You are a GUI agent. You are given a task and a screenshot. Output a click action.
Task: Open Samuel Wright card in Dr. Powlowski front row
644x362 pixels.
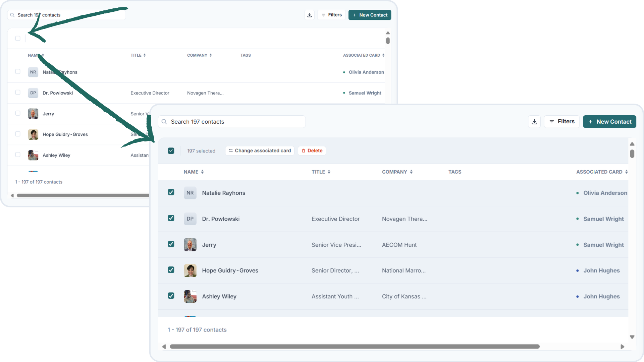click(x=603, y=219)
